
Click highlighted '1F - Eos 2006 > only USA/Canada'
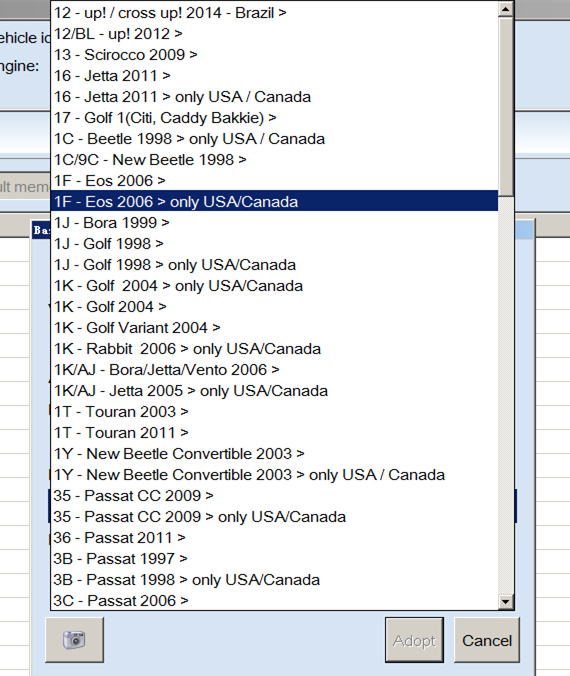point(274,202)
